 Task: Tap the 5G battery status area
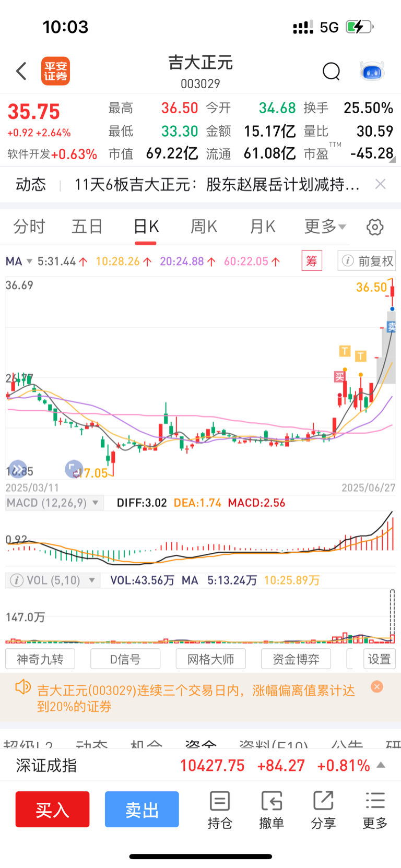[333, 27]
